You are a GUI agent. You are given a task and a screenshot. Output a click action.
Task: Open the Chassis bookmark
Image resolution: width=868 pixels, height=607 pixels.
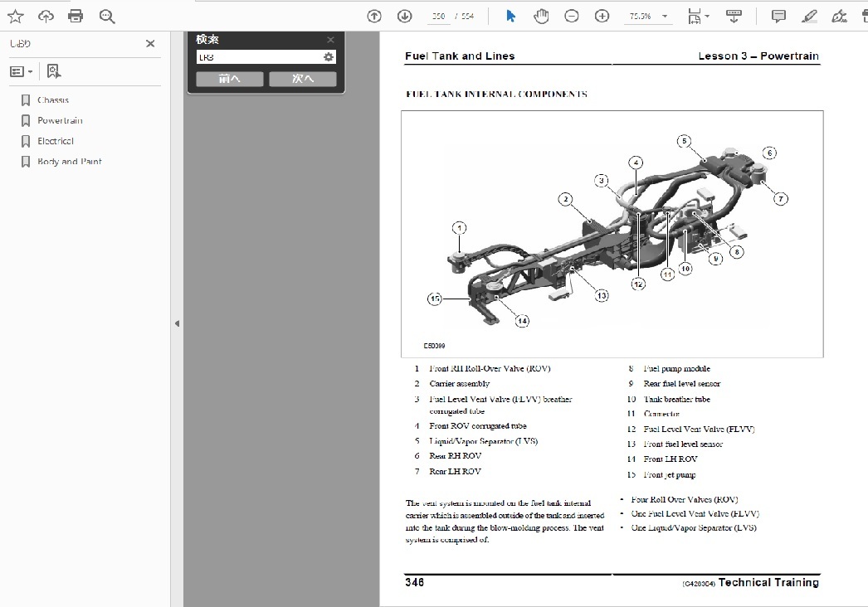(53, 100)
